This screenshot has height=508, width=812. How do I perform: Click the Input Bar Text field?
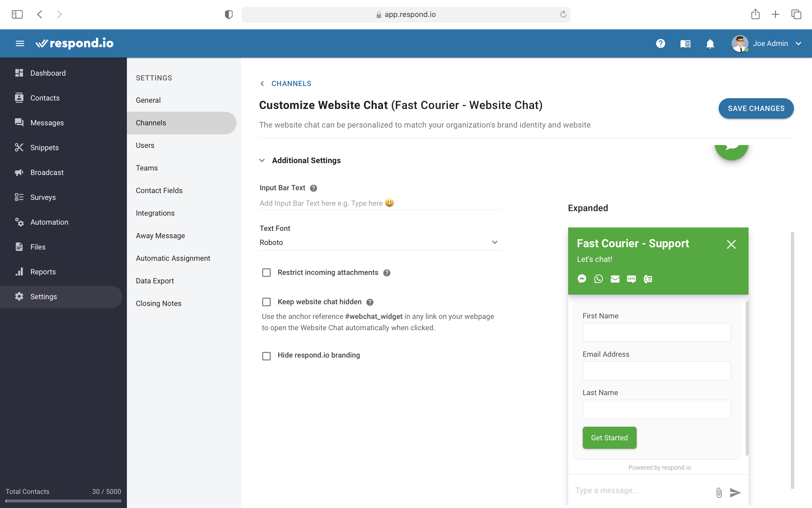(381, 203)
